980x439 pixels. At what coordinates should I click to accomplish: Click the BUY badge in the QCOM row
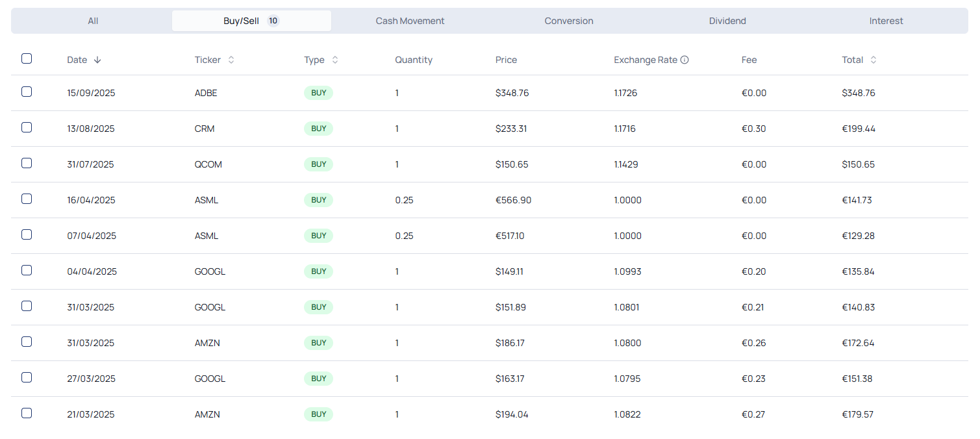pos(318,164)
